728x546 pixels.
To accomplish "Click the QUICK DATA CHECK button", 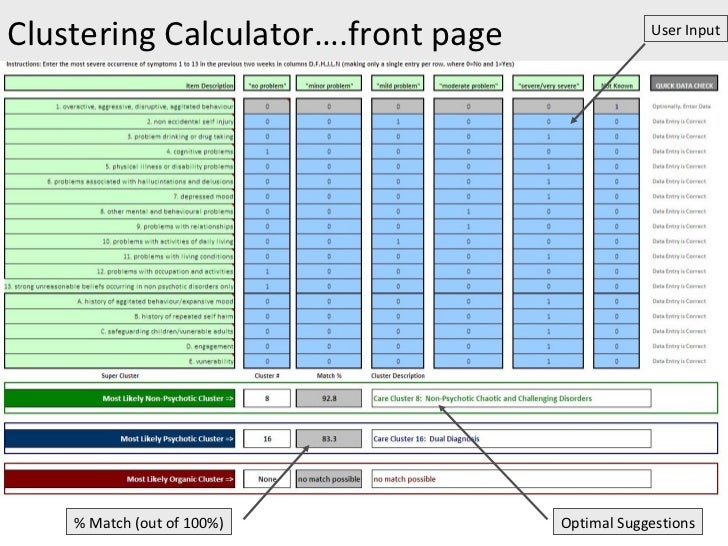I will (x=684, y=83).
